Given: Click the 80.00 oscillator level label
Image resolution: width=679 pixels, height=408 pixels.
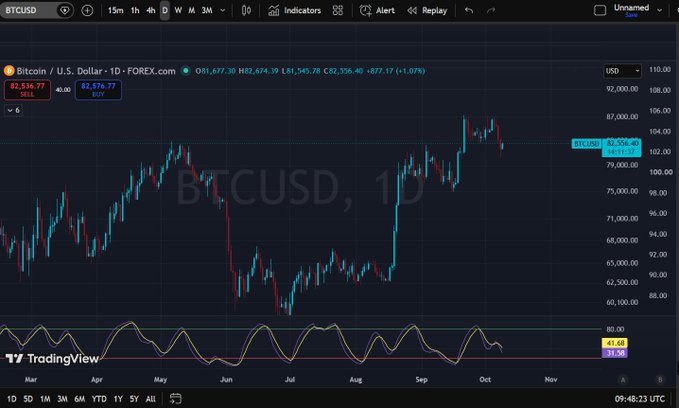Looking at the screenshot, I should [x=615, y=329].
